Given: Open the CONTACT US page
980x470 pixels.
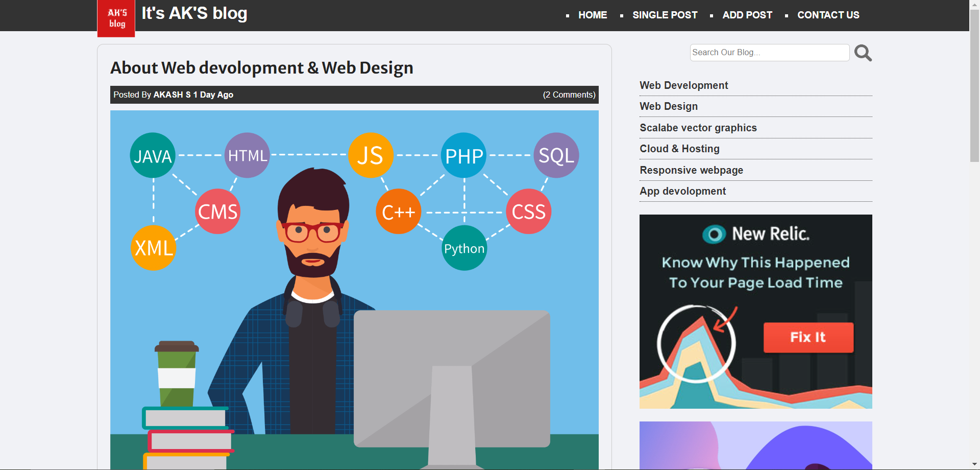Looking at the screenshot, I should click(x=828, y=15).
